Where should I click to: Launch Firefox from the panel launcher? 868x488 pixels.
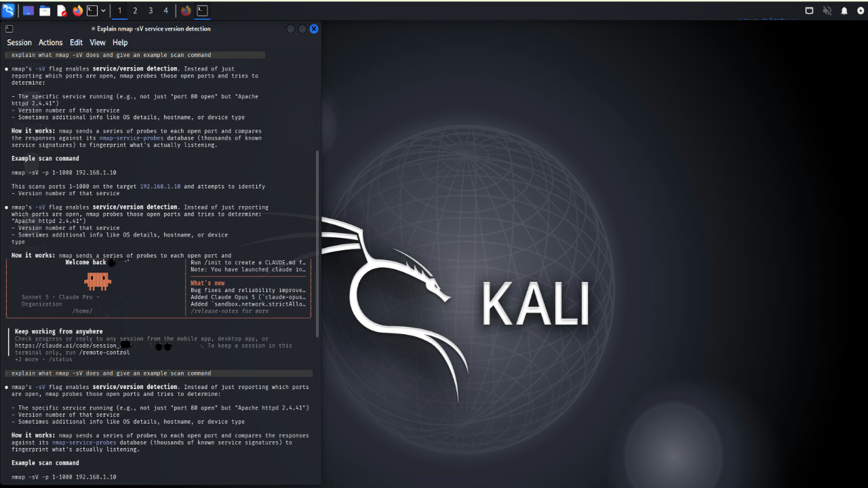point(78,11)
